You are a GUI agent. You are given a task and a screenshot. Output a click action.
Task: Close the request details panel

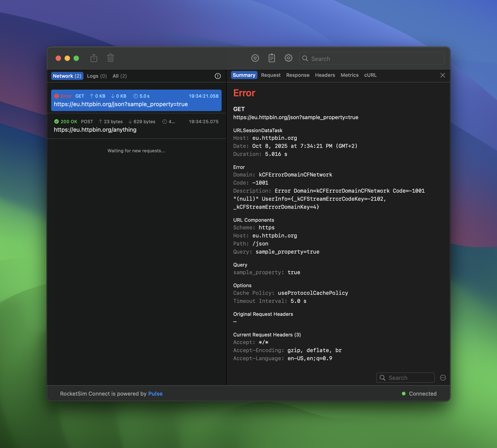[x=443, y=75]
